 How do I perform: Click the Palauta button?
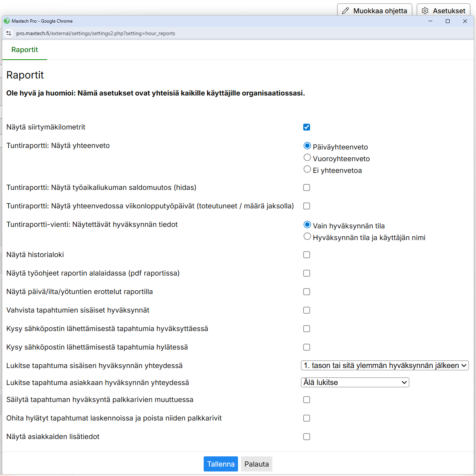[x=256, y=464]
